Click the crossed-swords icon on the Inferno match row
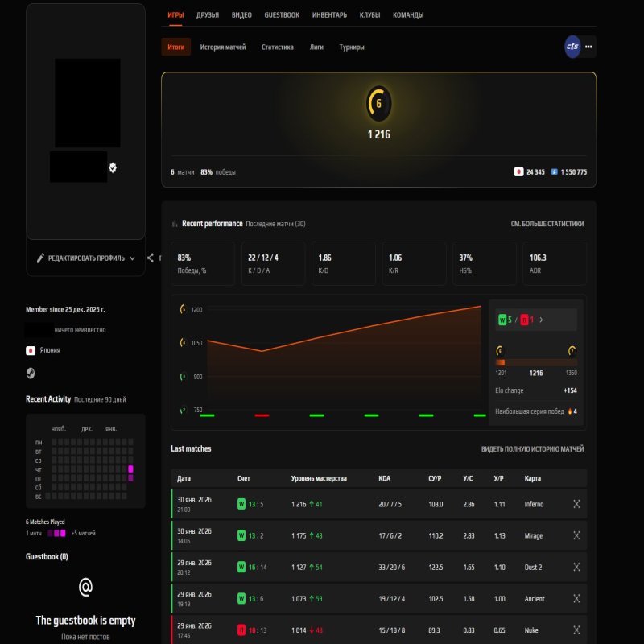The image size is (644, 644). [x=576, y=504]
